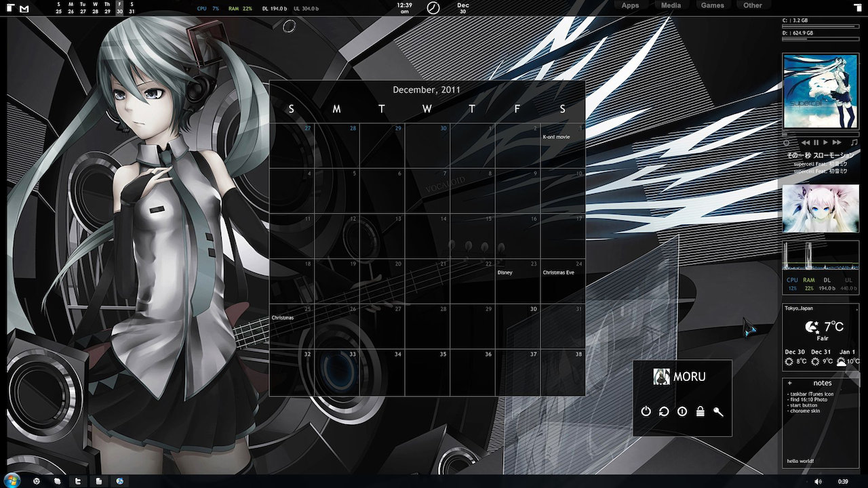Click the shutdown power icon in MORU panel
Screen dimensions: 868x488
(x=646, y=411)
